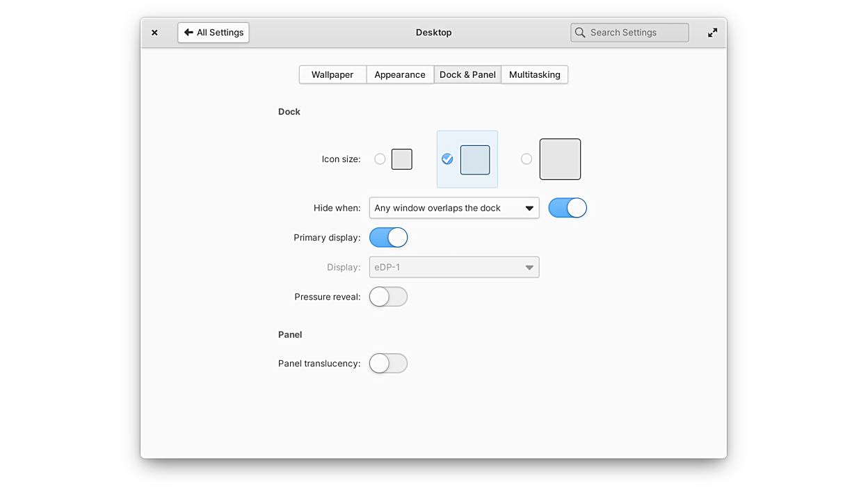The height and width of the screenshot is (488, 868).
Task: Open the Appearance tab
Action: coord(400,75)
